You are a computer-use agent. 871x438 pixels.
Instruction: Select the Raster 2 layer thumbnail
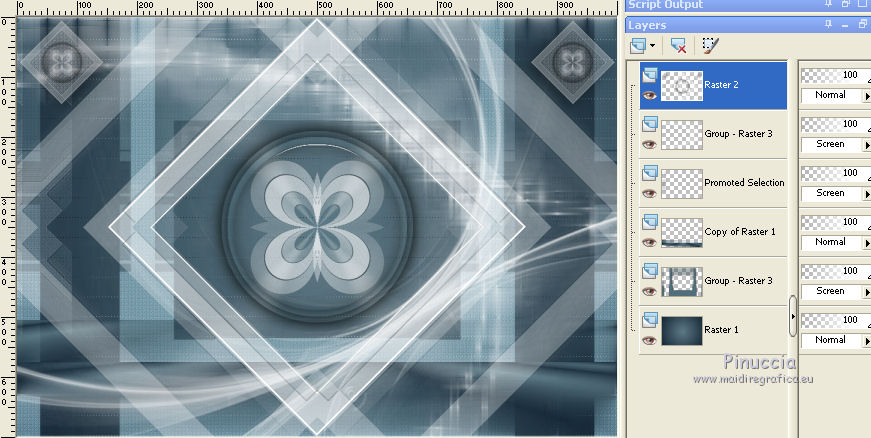click(x=682, y=85)
